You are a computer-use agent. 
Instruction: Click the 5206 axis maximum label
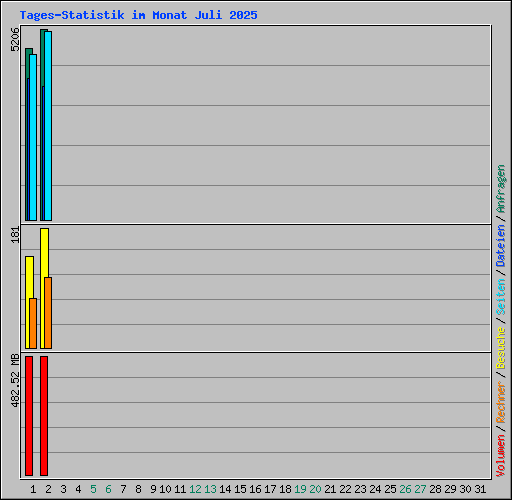pyautogui.click(x=15, y=39)
